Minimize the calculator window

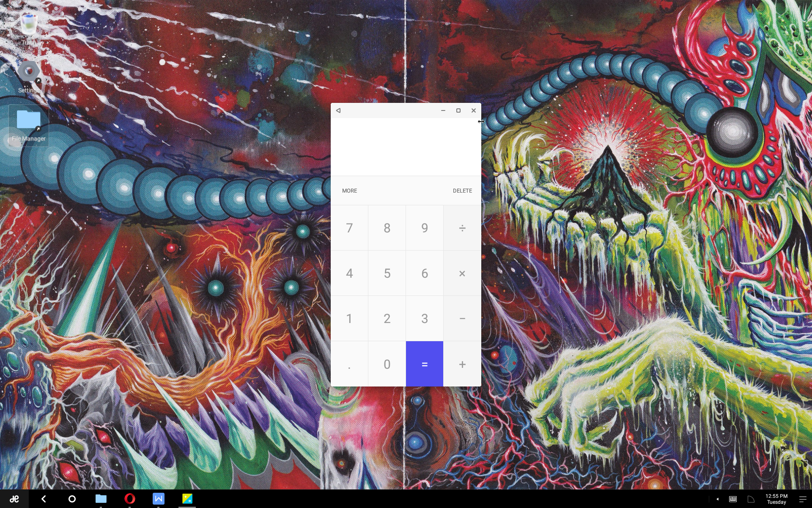tap(443, 110)
